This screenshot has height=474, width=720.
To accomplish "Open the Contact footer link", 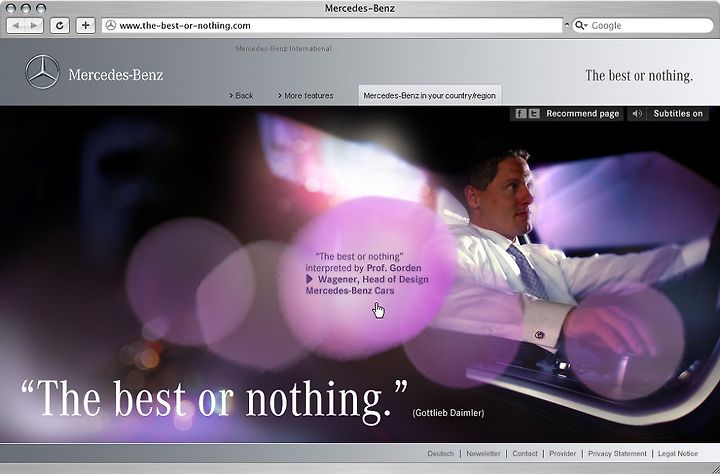I will 525,453.
